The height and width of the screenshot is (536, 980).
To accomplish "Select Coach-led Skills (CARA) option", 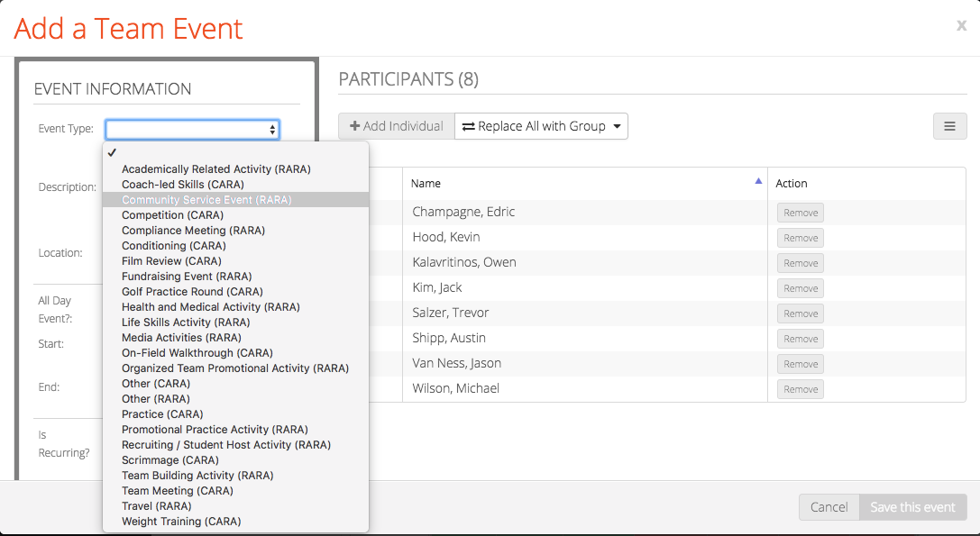I will pyautogui.click(x=235, y=185).
